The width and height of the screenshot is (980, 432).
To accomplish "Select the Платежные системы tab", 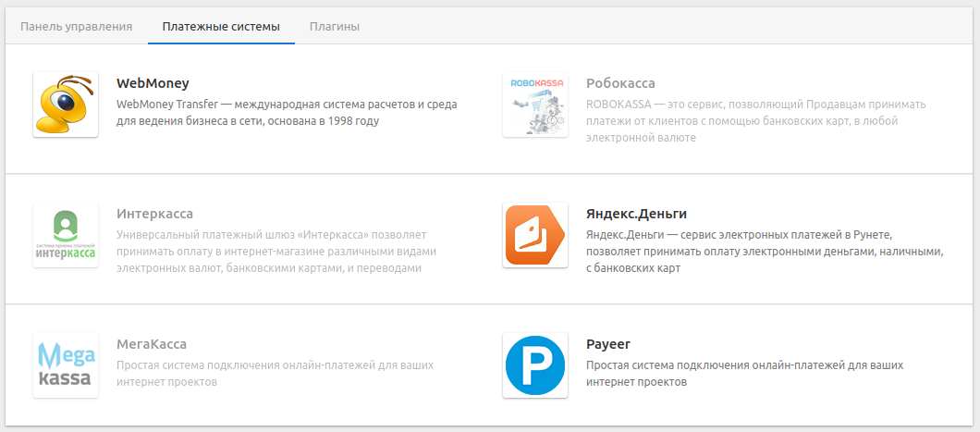I will (x=221, y=27).
